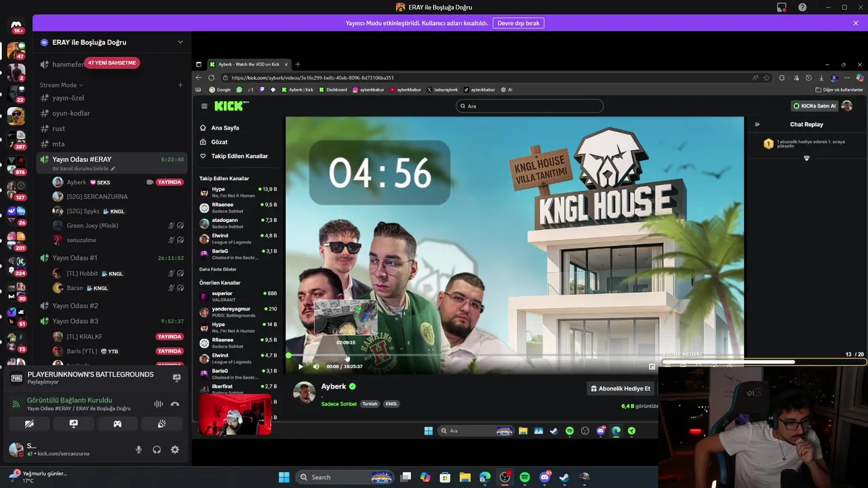Open Discord inbox icon in title bar
Viewport: 868px width, 488px height.
782,7
